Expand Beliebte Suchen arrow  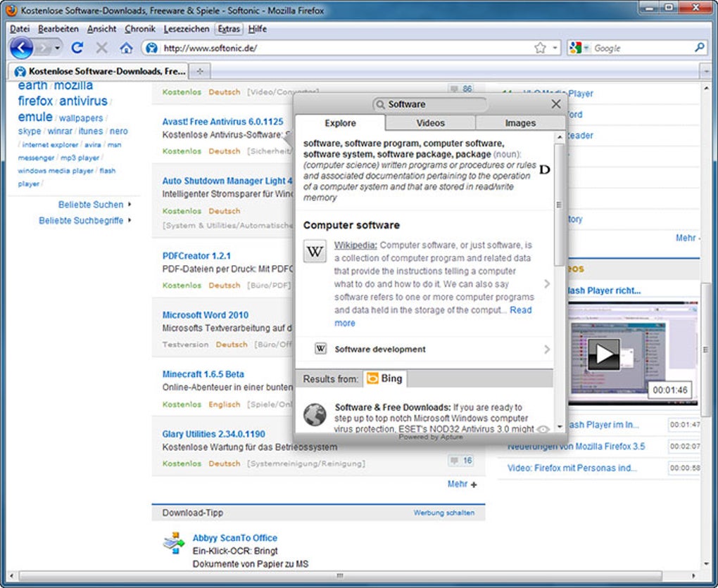[x=130, y=204]
